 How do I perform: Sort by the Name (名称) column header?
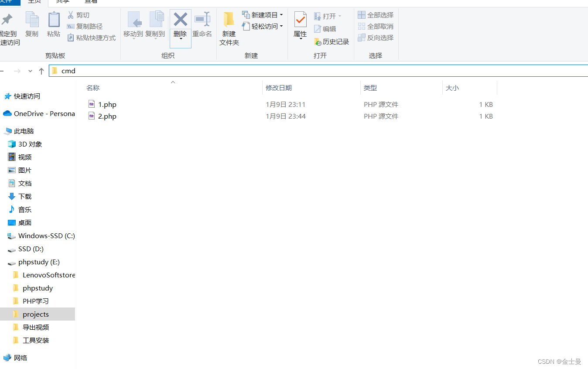click(93, 88)
